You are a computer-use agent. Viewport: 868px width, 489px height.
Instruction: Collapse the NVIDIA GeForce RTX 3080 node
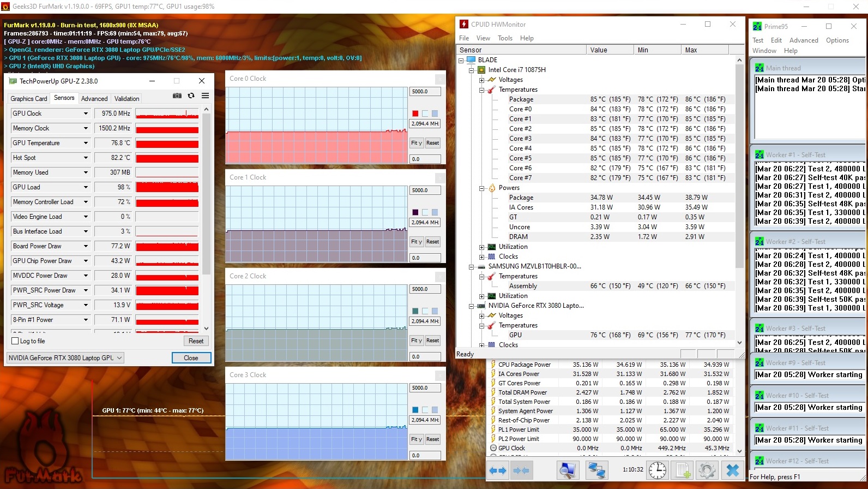tap(472, 306)
